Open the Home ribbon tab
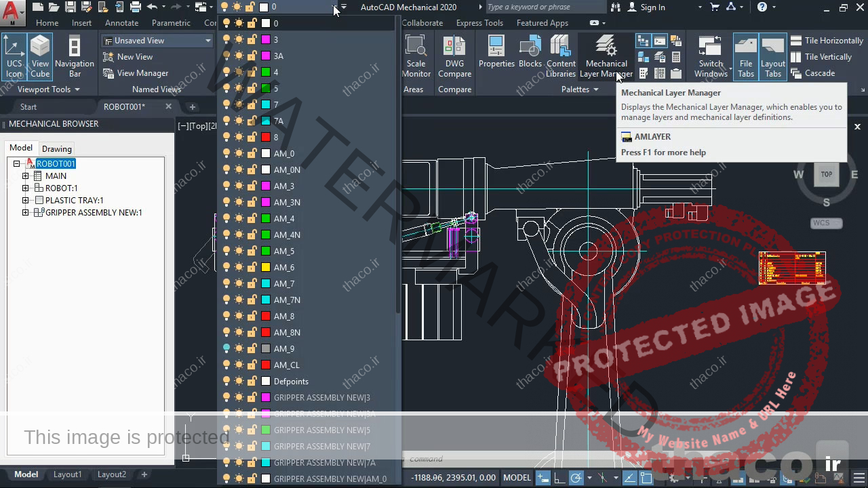 47,23
